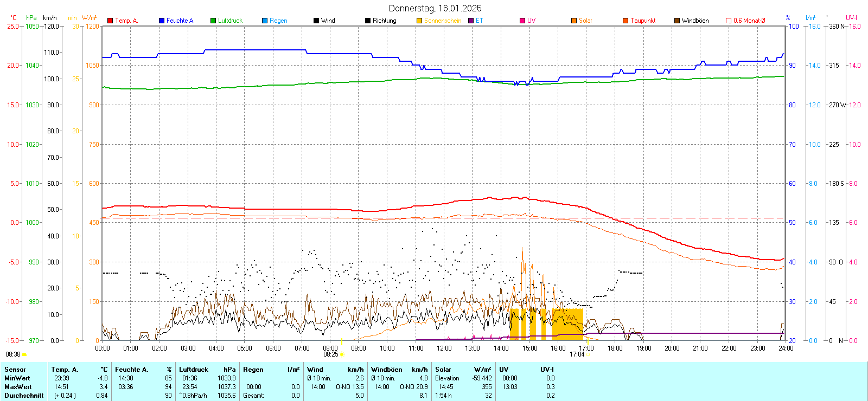
Task: Select the Windböen column header in table
Action: (387, 370)
